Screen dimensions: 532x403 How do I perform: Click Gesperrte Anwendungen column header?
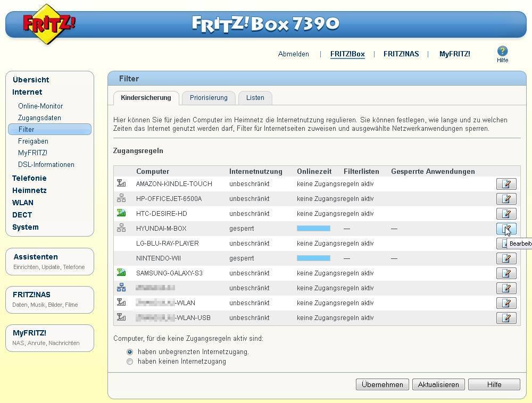[433, 172]
